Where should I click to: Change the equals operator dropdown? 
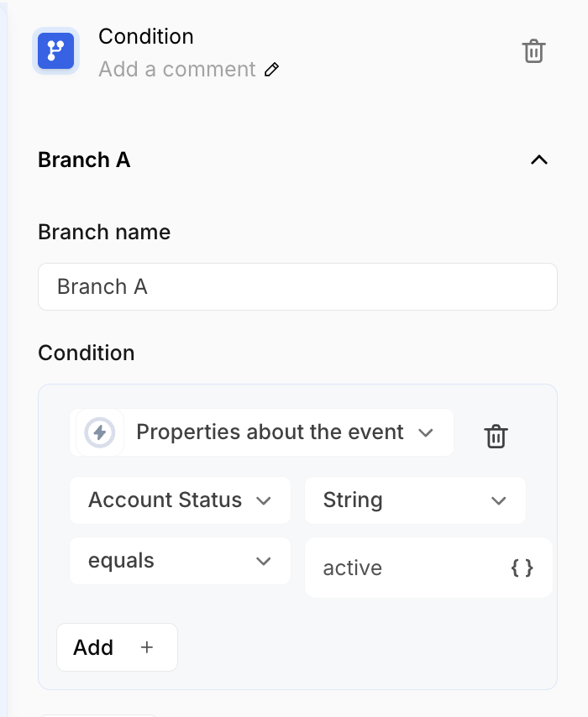(x=180, y=561)
